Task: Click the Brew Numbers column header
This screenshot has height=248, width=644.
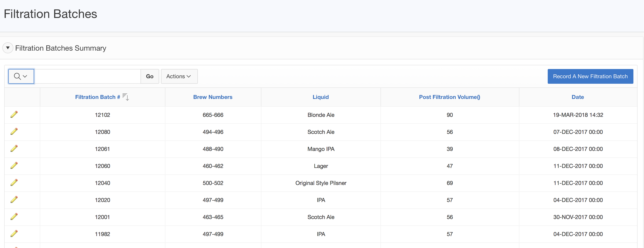Action: point(213,97)
